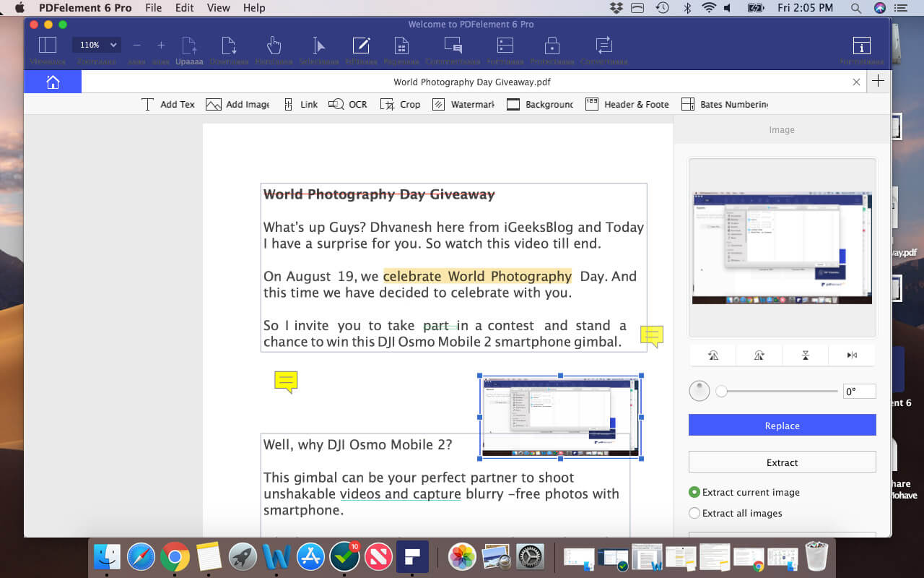The width and height of the screenshot is (924, 578).
Task: Click the zoom out minus button
Action: point(136,45)
